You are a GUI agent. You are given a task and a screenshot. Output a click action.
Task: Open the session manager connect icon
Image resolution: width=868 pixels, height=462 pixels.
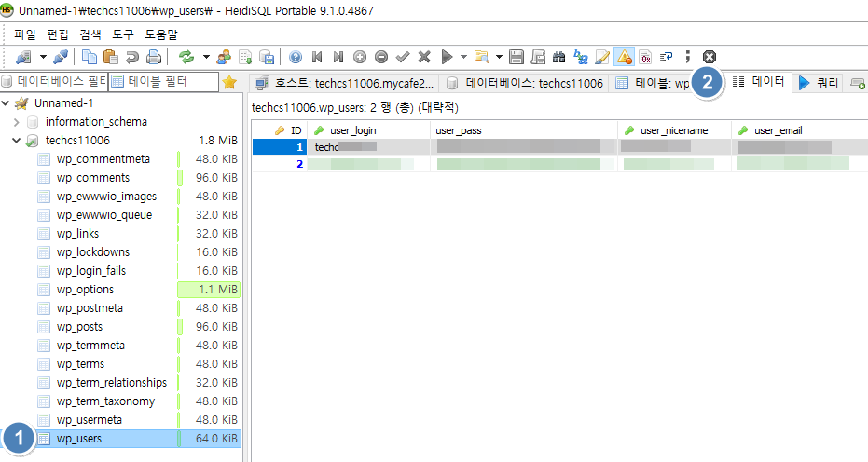click(23, 57)
